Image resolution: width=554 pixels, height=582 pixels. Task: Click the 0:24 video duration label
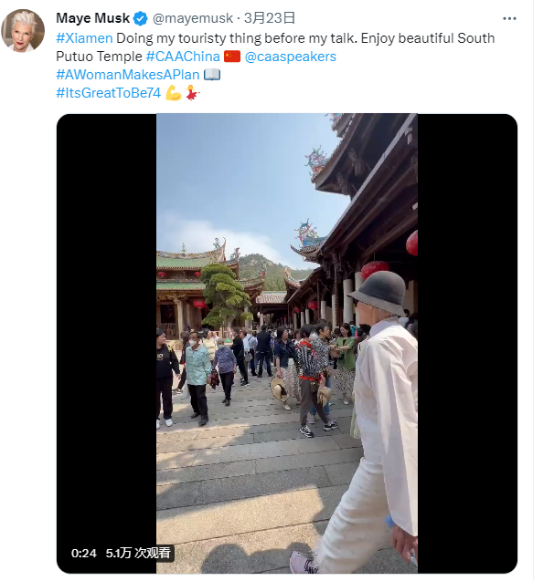[83, 553]
